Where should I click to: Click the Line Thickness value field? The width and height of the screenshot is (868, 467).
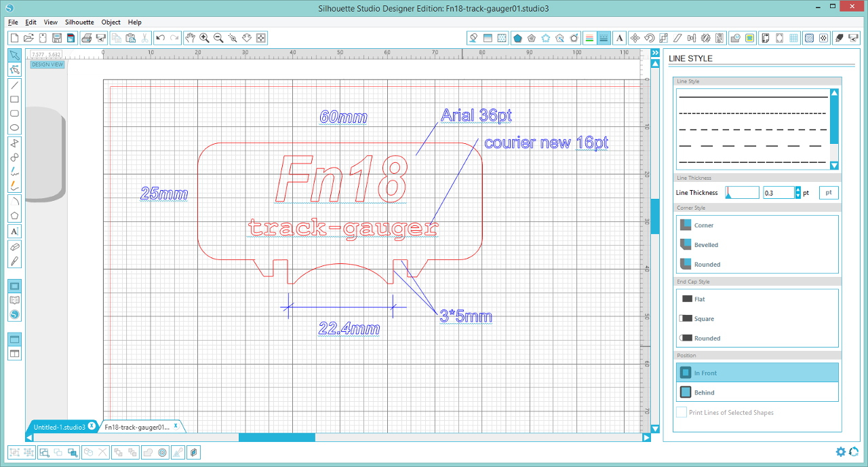pos(778,193)
